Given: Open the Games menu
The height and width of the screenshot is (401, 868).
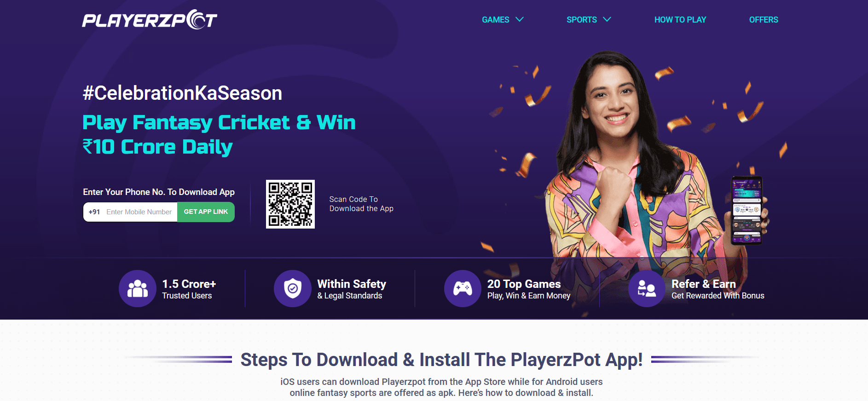Looking at the screenshot, I should tap(496, 20).
